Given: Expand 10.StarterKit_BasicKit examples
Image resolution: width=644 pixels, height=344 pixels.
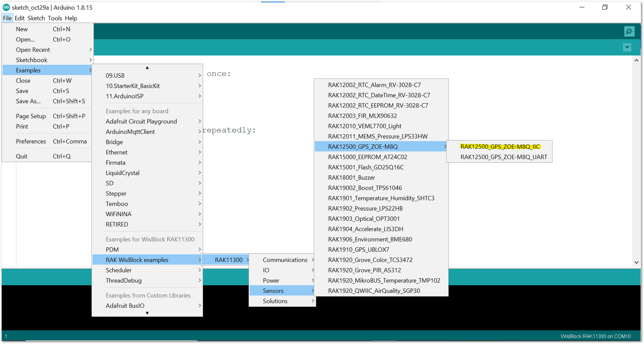Looking at the screenshot, I should [147, 86].
